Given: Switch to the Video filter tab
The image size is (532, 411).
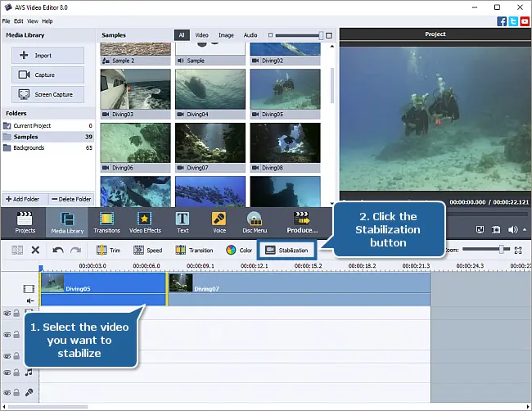Looking at the screenshot, I should (201, 35).
